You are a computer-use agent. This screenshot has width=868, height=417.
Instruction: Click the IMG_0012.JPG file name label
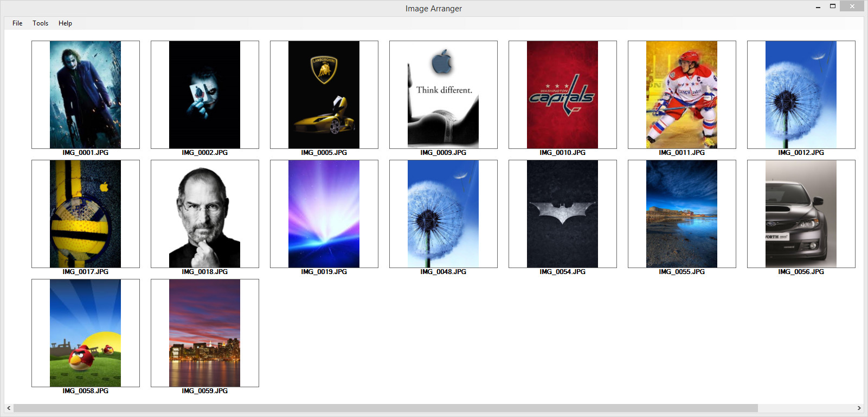click(x=801, y=153)
